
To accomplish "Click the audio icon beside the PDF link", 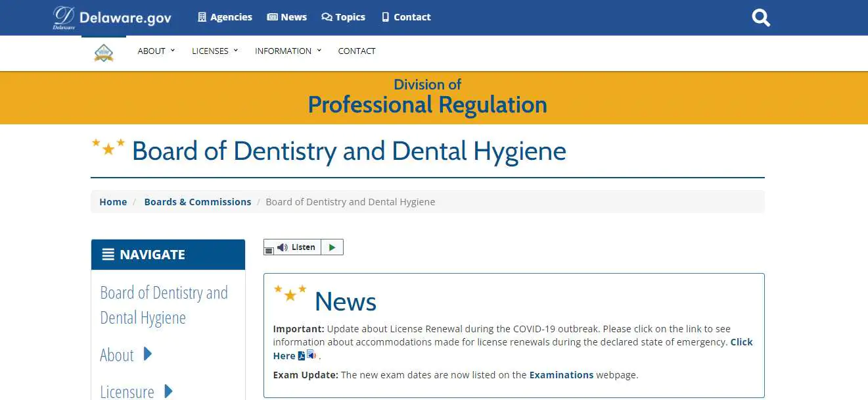I will 311,354.
